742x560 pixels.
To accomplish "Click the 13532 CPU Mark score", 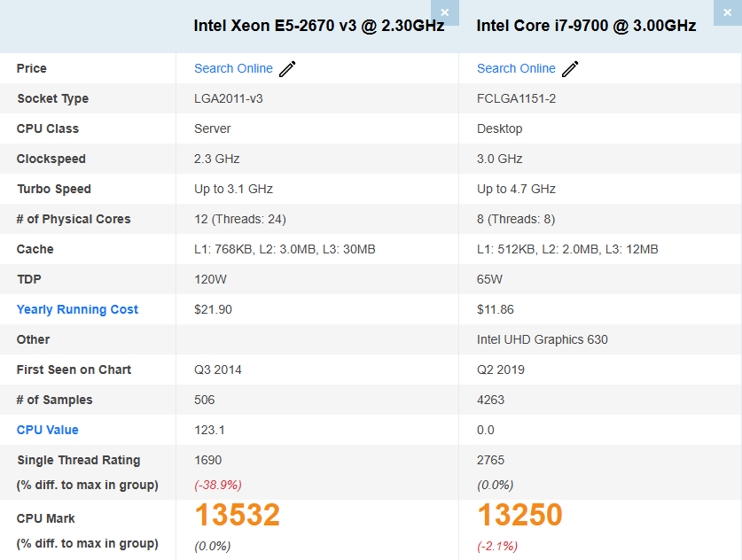I will 237,515.
